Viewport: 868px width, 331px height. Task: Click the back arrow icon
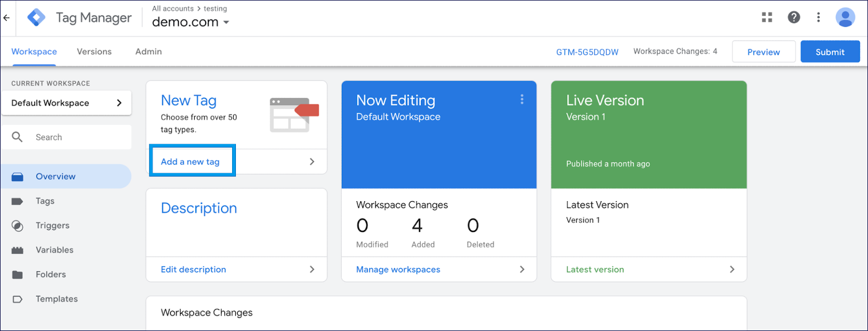coord(7,18)
